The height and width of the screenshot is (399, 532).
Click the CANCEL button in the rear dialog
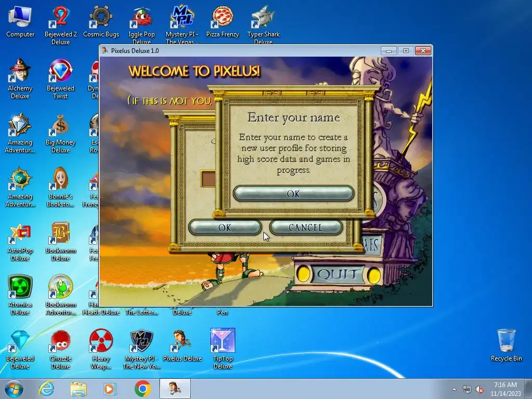click(305, 228)
